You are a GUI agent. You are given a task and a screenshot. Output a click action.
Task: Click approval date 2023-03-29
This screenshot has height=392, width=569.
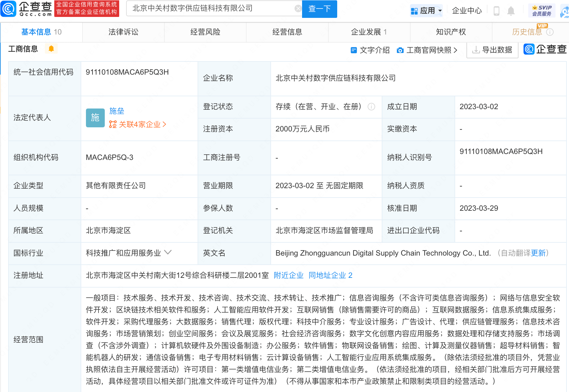[479, 208]
